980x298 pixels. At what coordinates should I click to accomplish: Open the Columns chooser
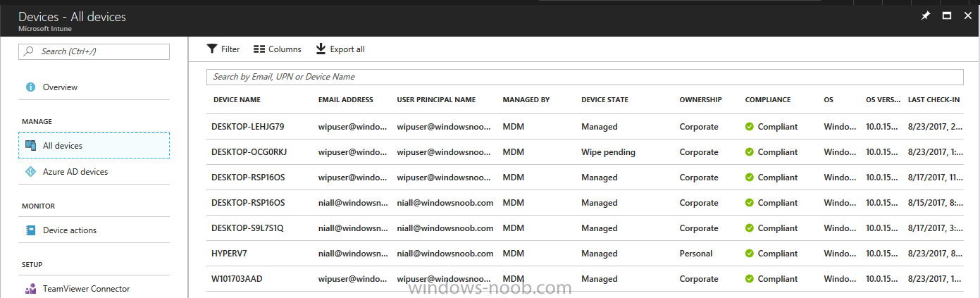(x=277, y=49)
